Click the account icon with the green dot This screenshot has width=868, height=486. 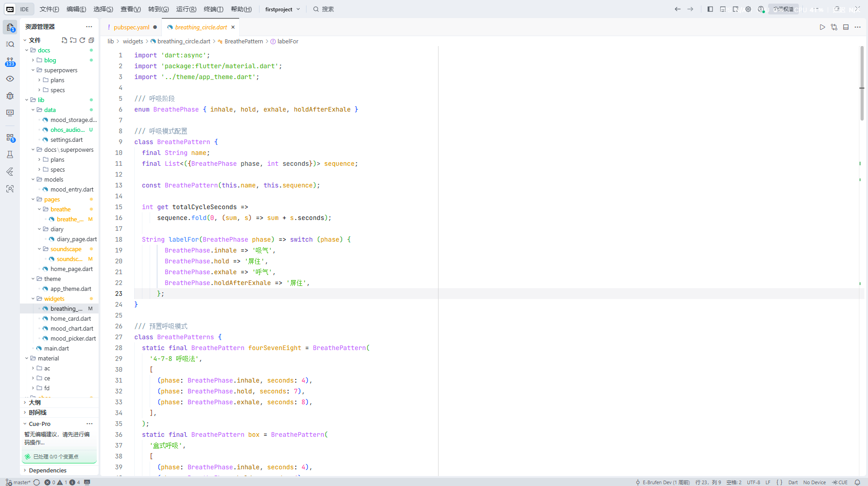(761, 9)
